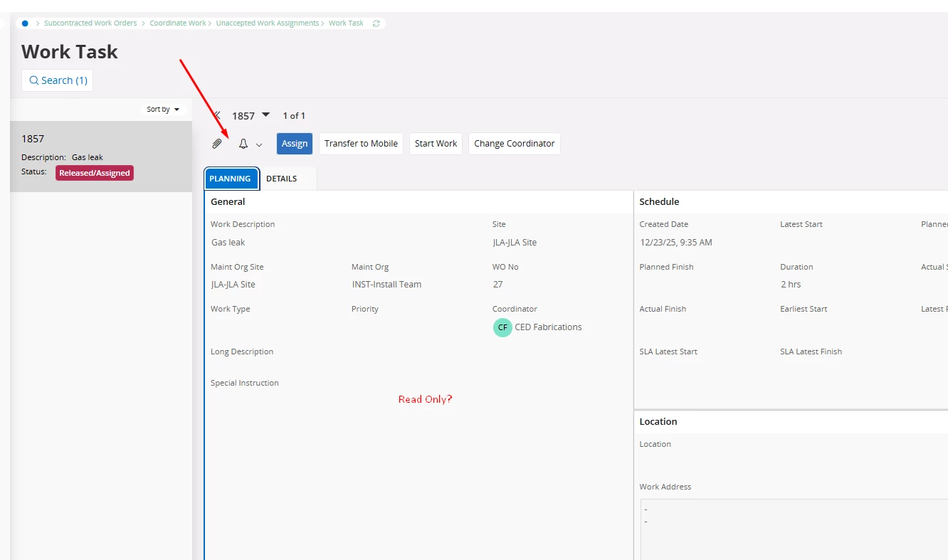The width and height of the screenshot is (948, 560).
Task: Click the JLA-JLA Site value under Maint Org Site
Action: click(x=233, y=285)
